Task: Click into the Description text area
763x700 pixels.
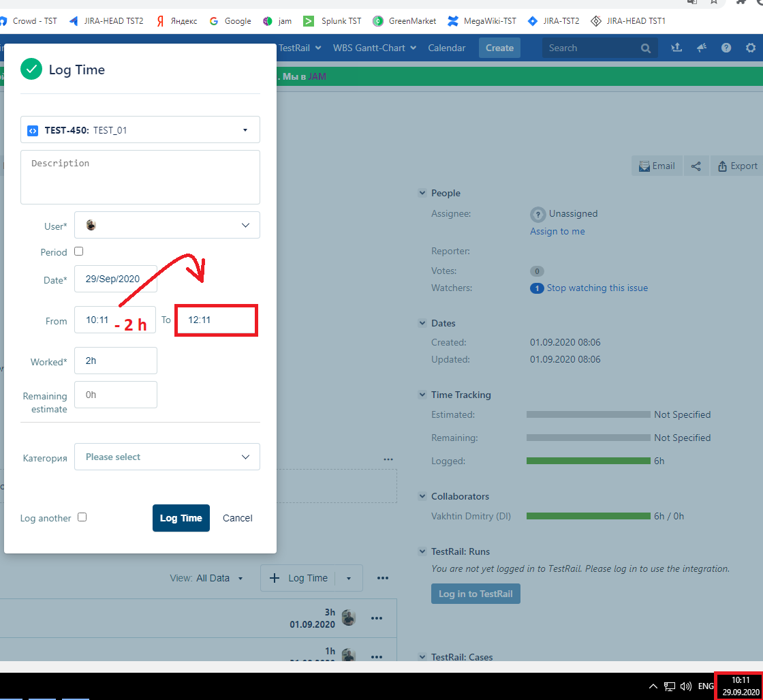Action: point(140,177)
